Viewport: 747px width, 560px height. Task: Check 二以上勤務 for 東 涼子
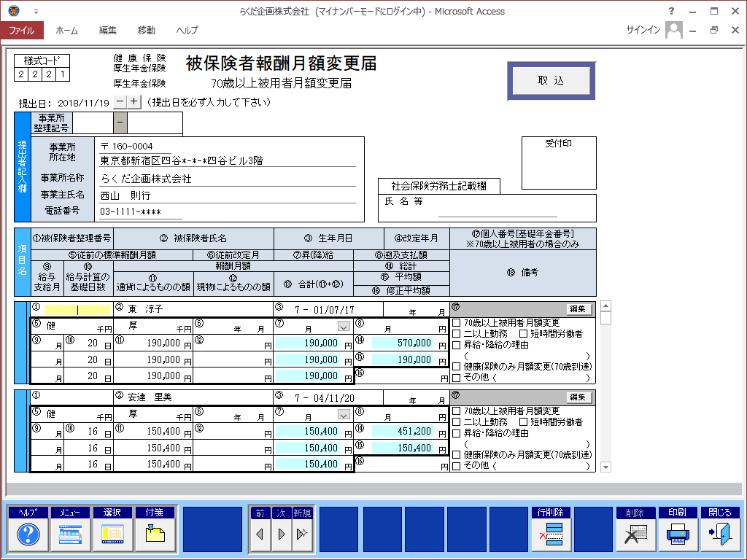coord(457,334)
